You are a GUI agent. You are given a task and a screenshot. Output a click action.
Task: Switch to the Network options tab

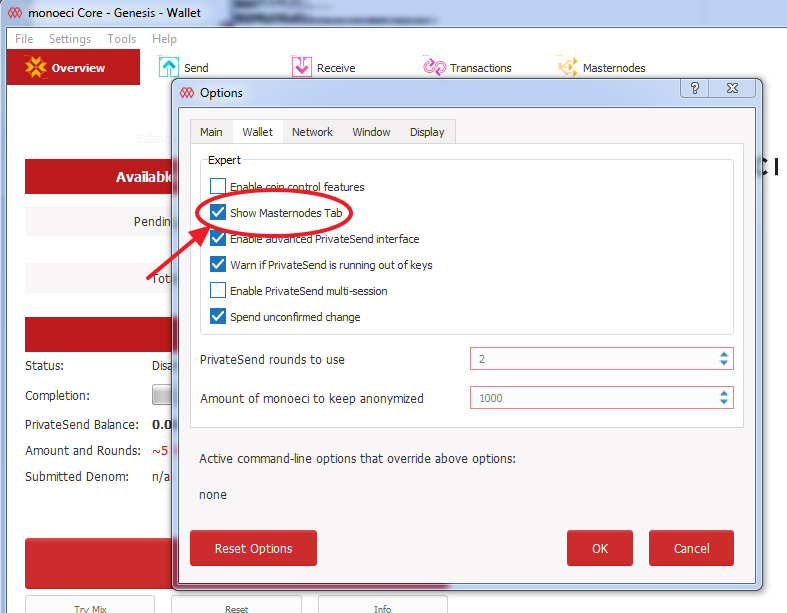[312, 132]
